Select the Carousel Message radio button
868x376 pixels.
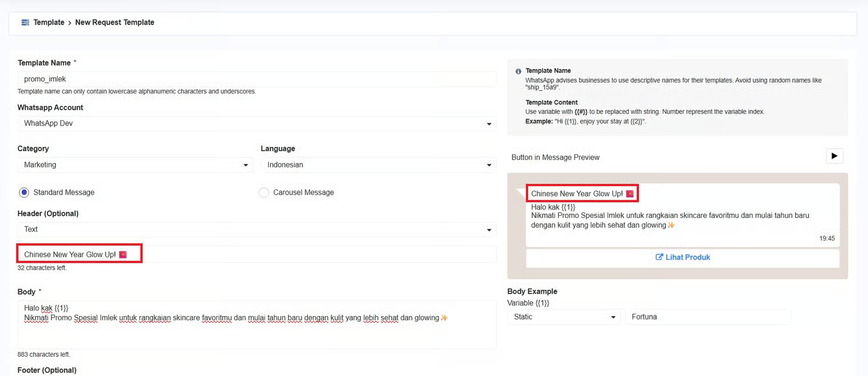pyautogui.click(x=263, y=193)
